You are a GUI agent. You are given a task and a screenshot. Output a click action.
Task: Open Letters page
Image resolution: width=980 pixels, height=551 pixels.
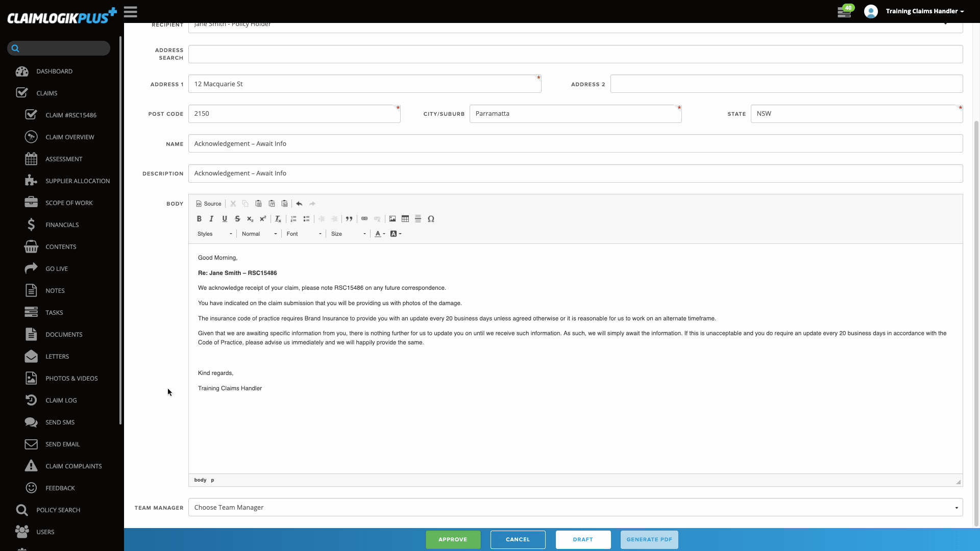(57, 357)
